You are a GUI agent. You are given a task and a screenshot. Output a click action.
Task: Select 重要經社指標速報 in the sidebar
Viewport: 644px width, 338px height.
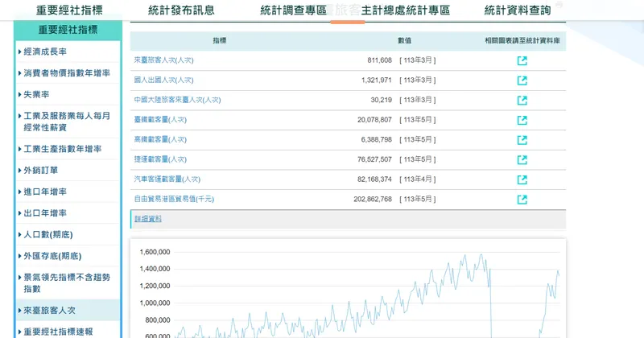tap(68, 332)
